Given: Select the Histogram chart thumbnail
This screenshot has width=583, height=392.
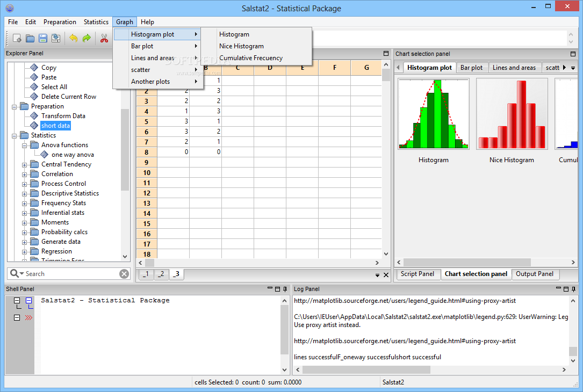Looking at the screenshot, I should [434, 114].
